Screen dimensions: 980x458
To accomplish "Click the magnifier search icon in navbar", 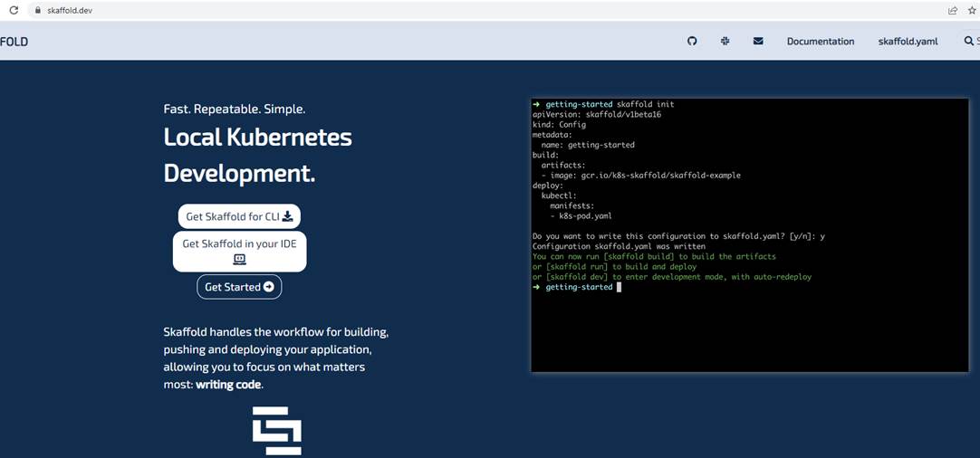I will [x=968, y=41].
